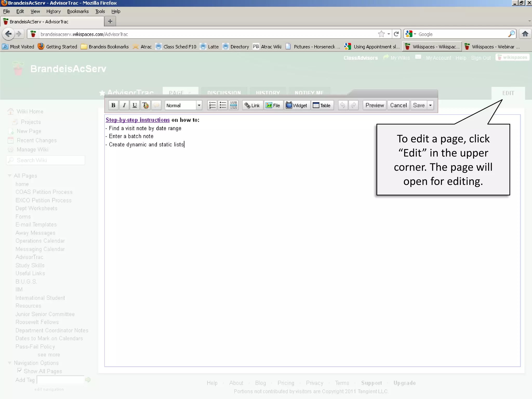The image size is (532, 399).
Task: Favorite the AdvisorTrac page star
Action: tap(102, 93)
